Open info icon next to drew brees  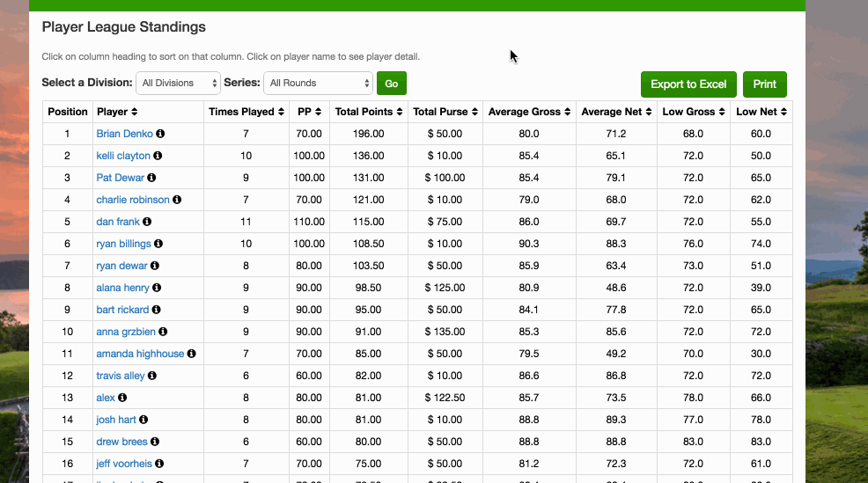155,442
